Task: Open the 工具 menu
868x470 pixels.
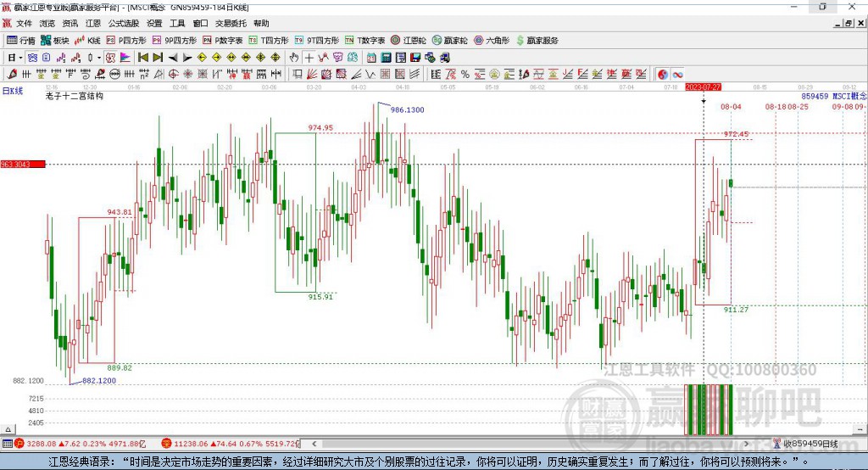Action: click(177, 23)
